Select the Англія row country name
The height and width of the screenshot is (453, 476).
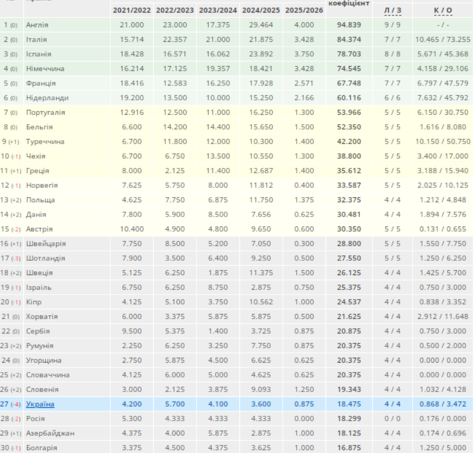[37, 25]
